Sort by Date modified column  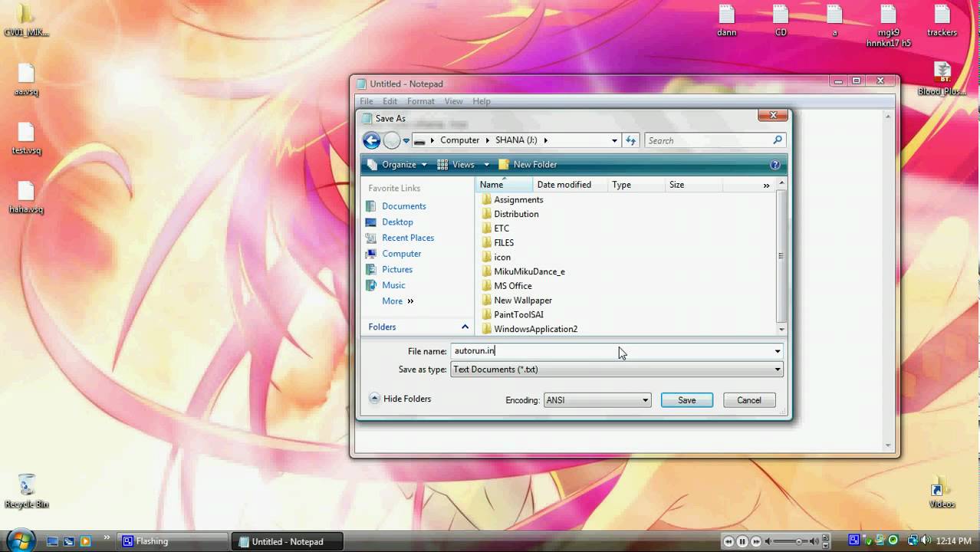[x=570, y=185]
